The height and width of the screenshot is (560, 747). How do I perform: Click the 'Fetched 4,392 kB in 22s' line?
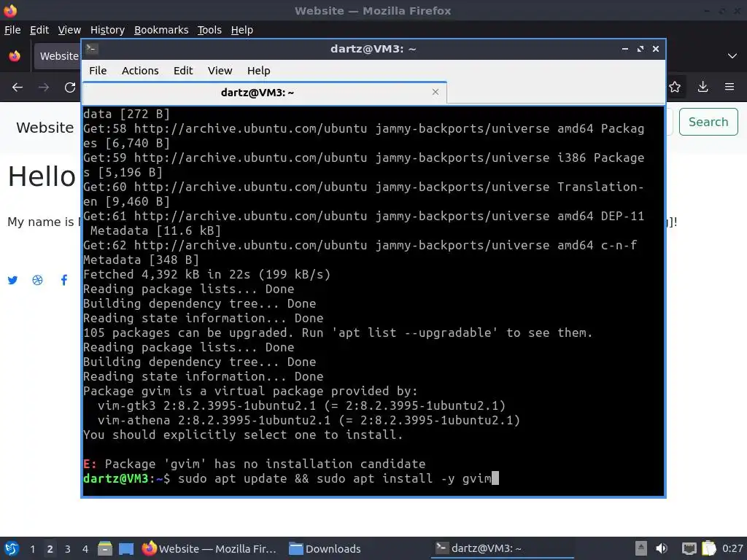pos(206,274)
